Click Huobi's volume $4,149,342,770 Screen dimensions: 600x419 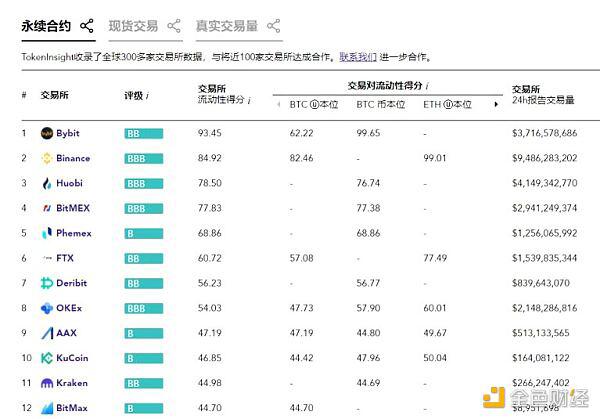(545, 183)
